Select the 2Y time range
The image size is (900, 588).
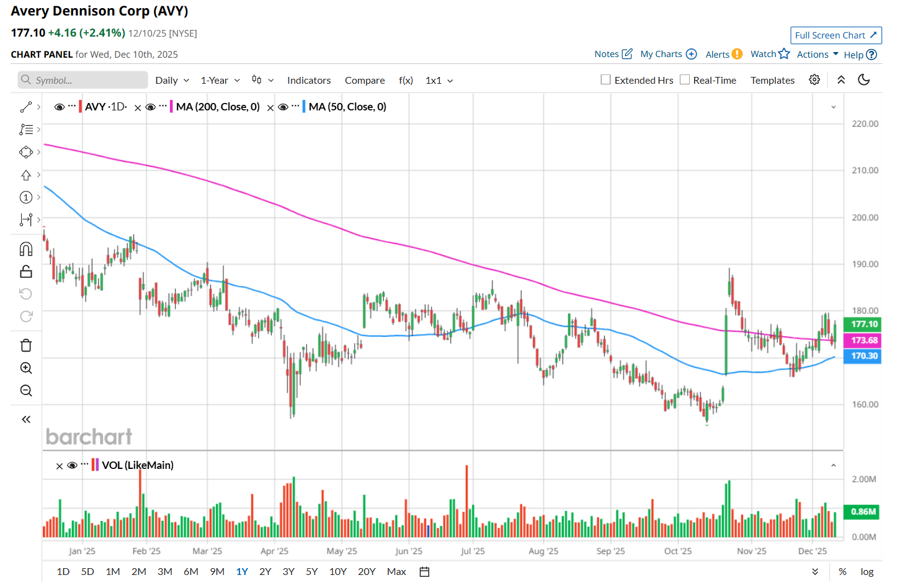[265, 572]
